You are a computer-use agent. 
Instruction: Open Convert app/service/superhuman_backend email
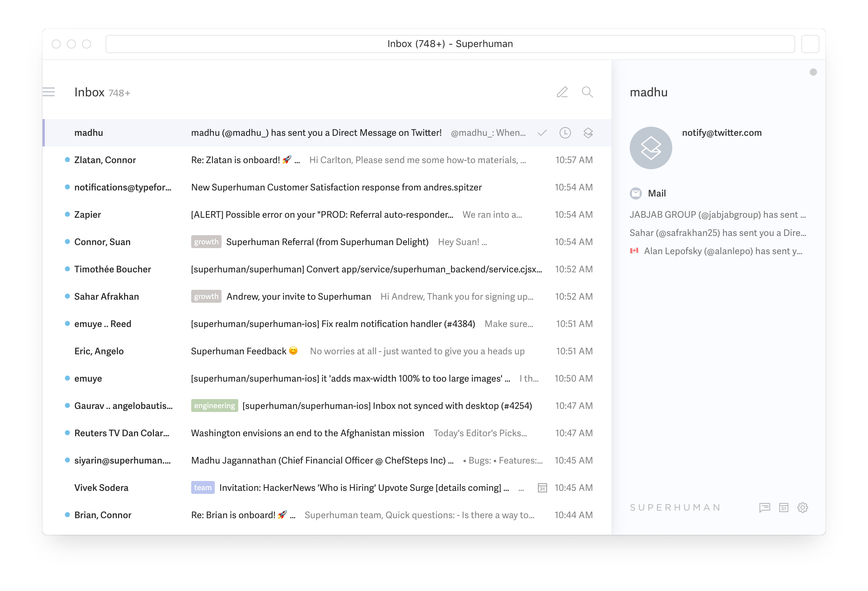(327, 269)
